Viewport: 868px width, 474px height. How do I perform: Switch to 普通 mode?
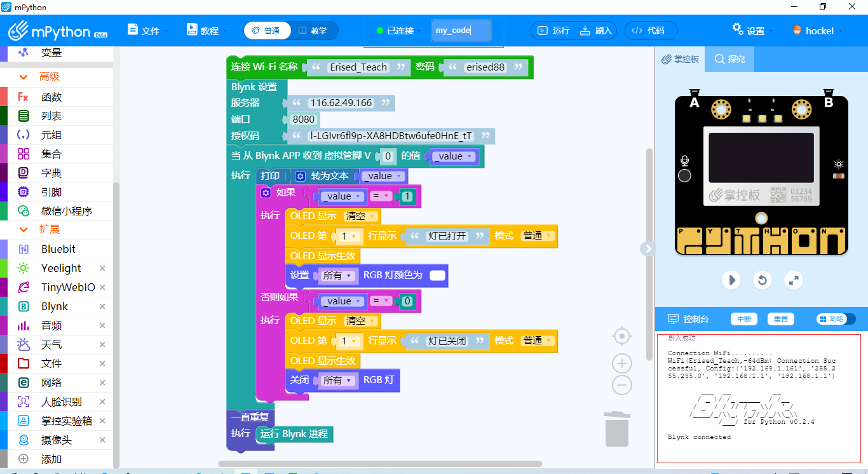coord(267,30)
